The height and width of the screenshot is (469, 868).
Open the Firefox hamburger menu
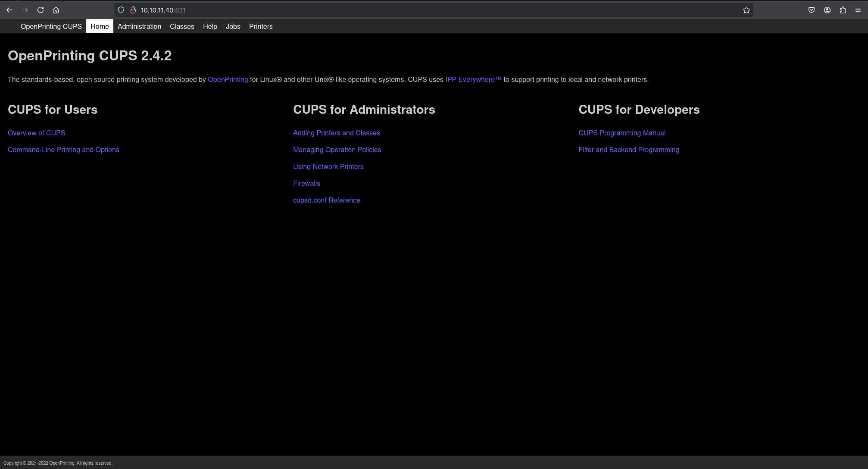pos(858,10)
